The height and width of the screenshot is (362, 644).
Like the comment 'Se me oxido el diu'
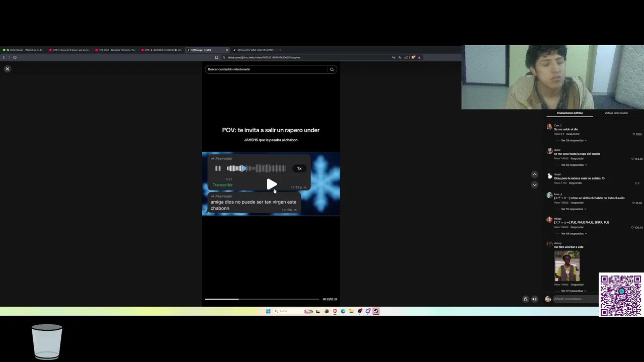634,134
